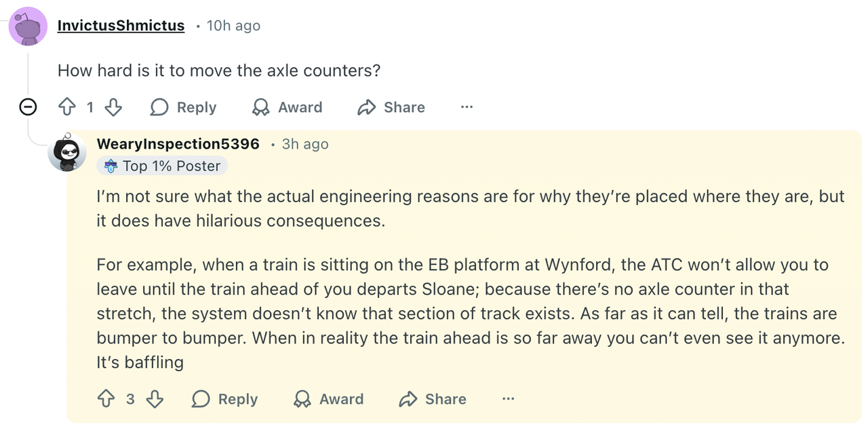The width and height of the screenshot is (868, 431).
Task: Open more options on WearyInspection5396's reply
Action: 508,399
